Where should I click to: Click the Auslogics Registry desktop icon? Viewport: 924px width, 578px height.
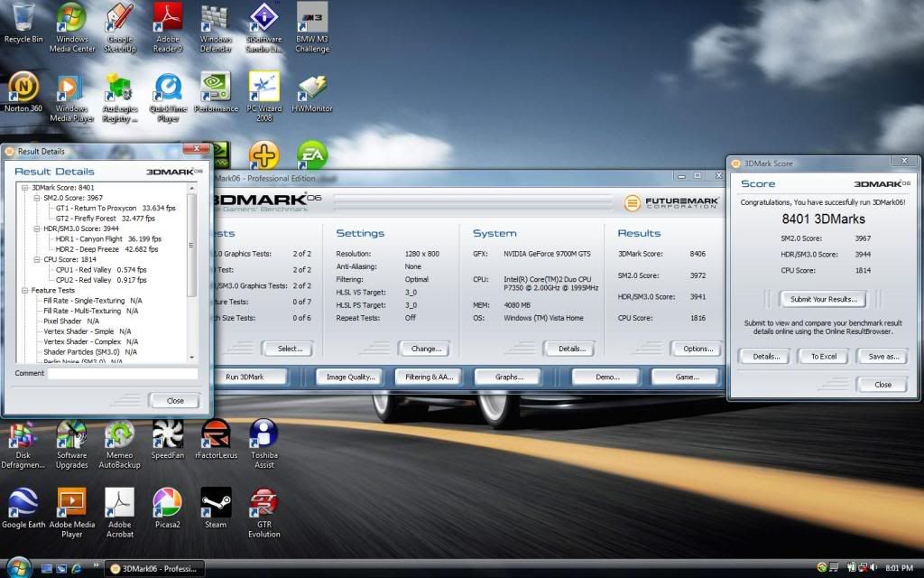[x=120, y=97]
